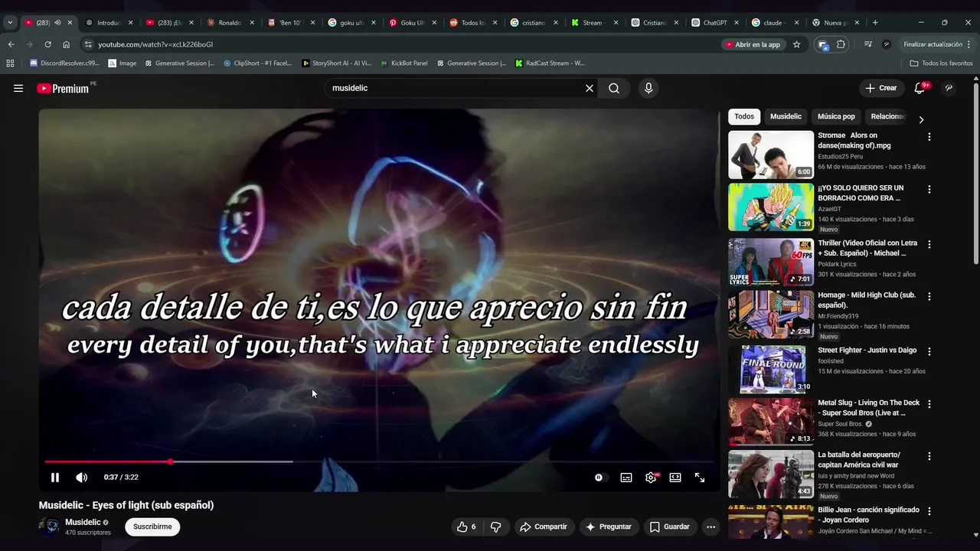Select the Música pop filter chip
Screen dimensions: 980x551
coord(836,116)
